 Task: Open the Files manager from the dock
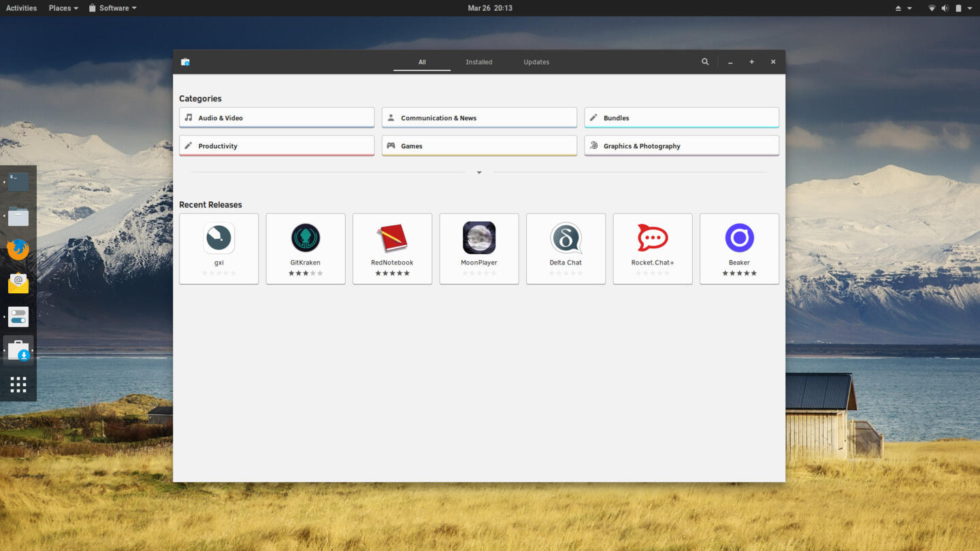coord(18,216)
